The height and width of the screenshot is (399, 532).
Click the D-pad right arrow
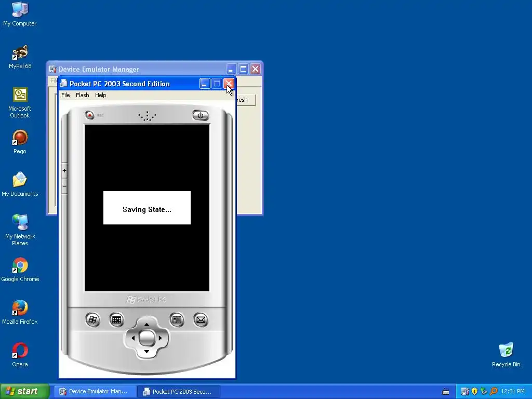click(x=160, y=338)
